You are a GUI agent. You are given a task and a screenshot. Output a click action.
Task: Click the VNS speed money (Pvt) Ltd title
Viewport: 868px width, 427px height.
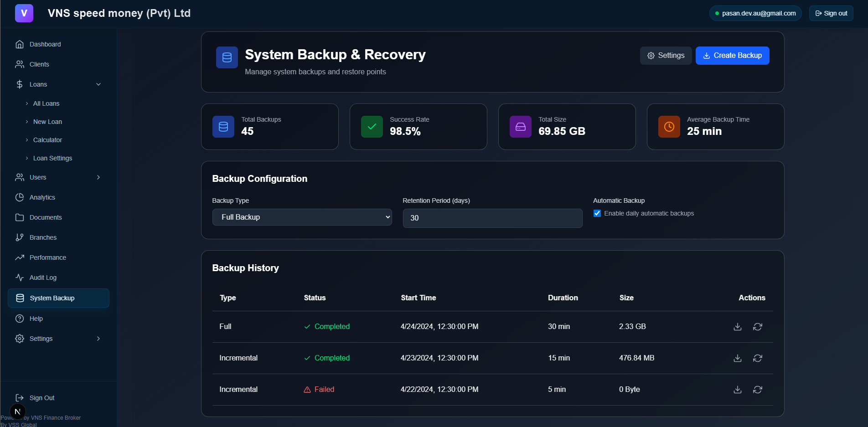(x=119, y=13)
